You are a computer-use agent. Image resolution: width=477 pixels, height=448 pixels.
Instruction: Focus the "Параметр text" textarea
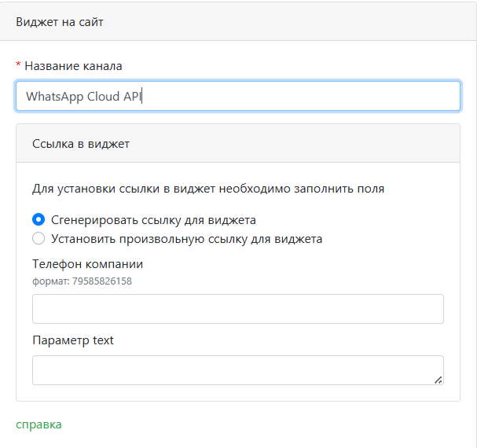click(237, 370)
